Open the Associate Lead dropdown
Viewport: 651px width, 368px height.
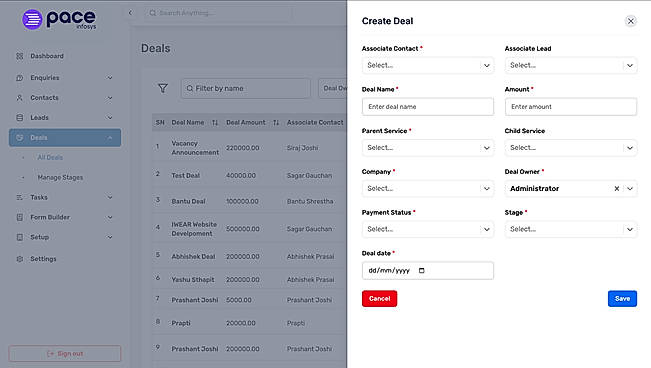(571, 65)
